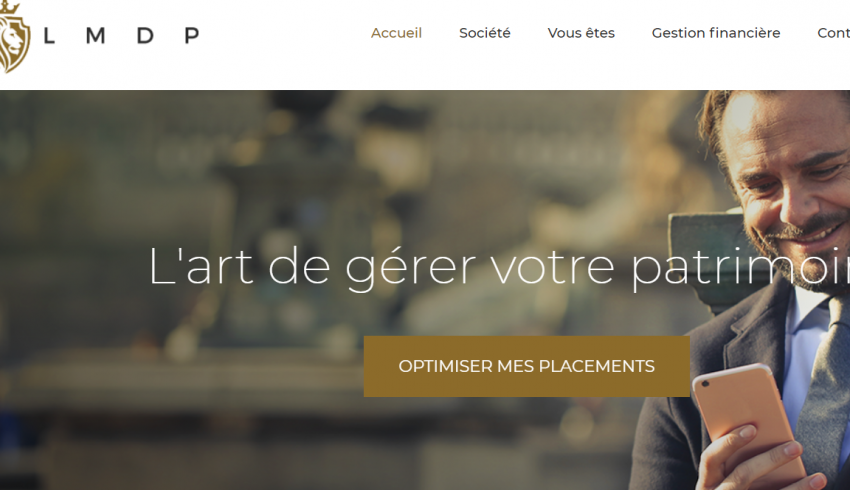Go to the partially visible Contact menu item

tap(834, 33)
